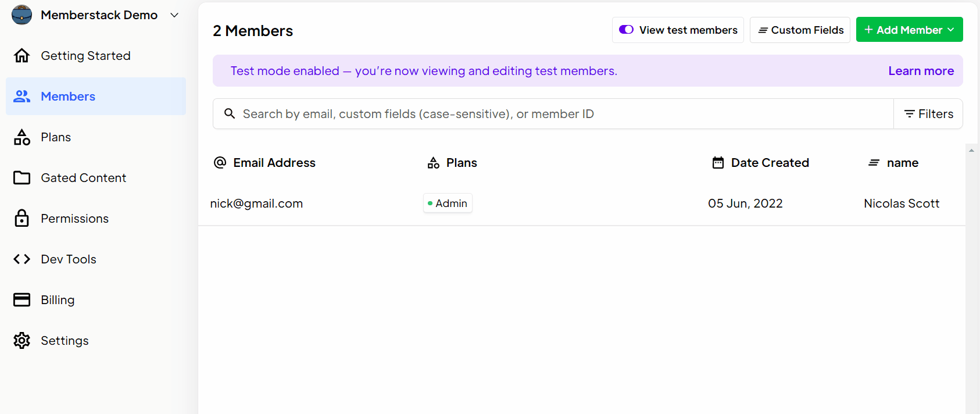Click the Plans column header text

462,163
